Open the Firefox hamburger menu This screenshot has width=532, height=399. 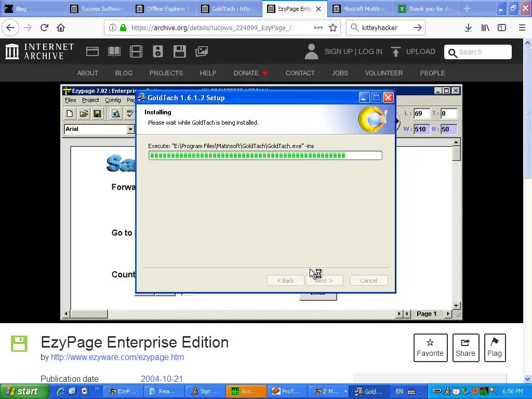click(522, 28)
